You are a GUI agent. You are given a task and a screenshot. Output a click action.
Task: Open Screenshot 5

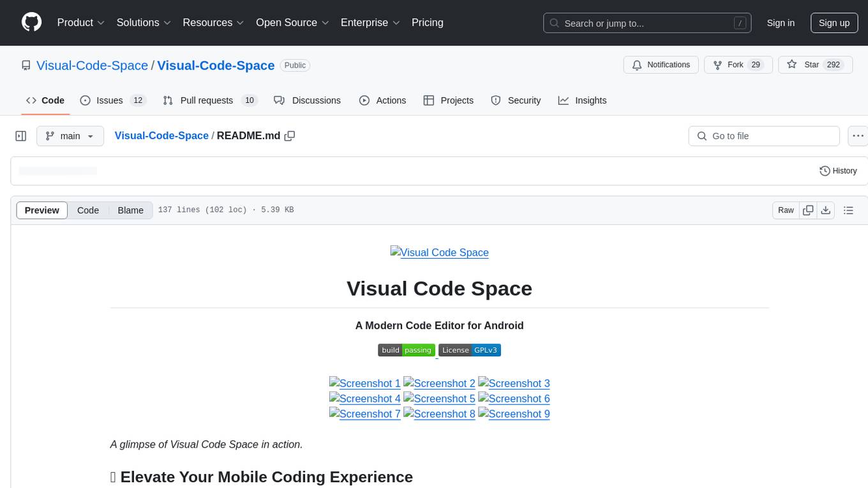(x=440, y=399)
